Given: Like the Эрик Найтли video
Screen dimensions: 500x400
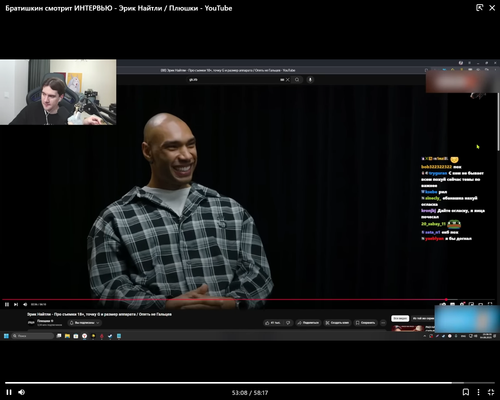Looking at the screenshot, I should click(273, 323).
